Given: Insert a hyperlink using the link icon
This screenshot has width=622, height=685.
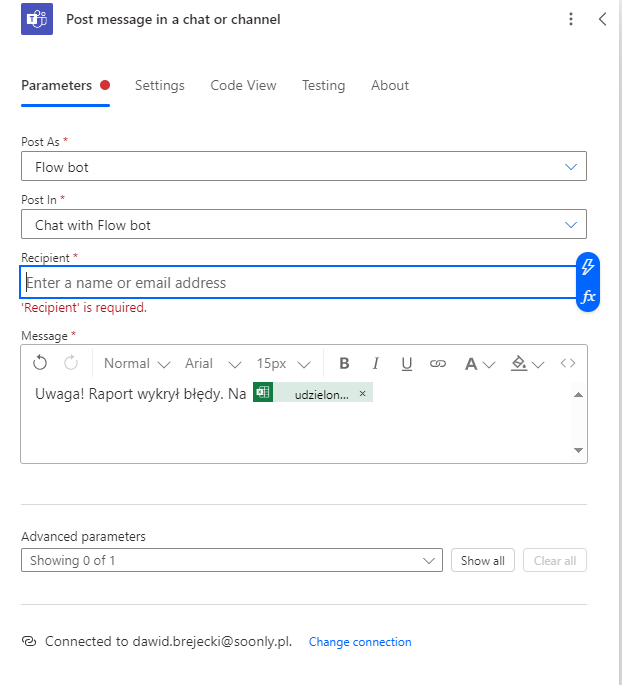Looking at the screenshot, I should 437,364.
